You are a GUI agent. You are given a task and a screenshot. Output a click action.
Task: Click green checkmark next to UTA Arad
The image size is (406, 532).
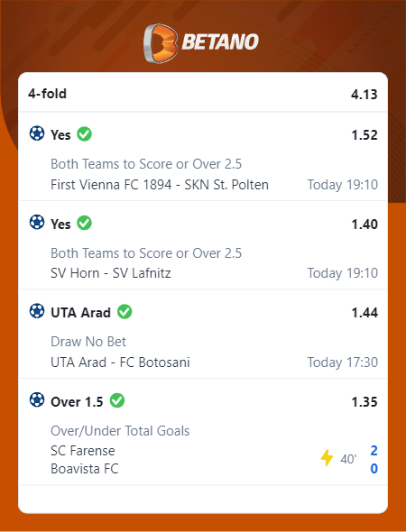[125, 312]
